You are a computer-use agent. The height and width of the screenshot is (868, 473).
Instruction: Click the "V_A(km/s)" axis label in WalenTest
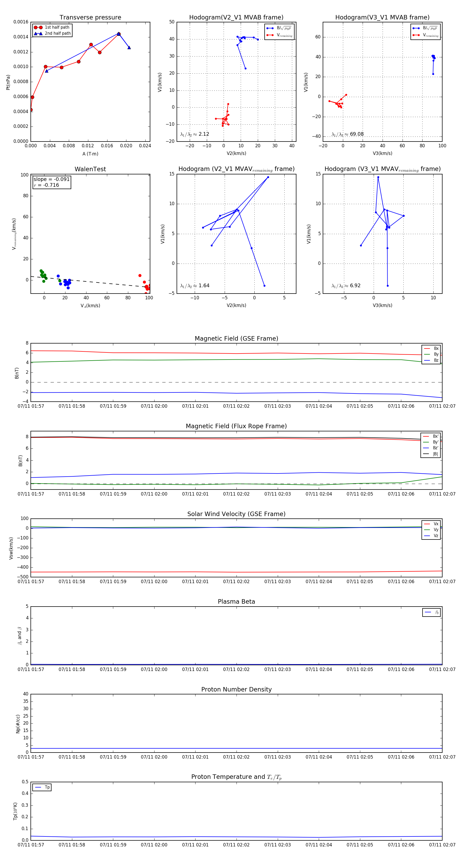coord(90,306)
